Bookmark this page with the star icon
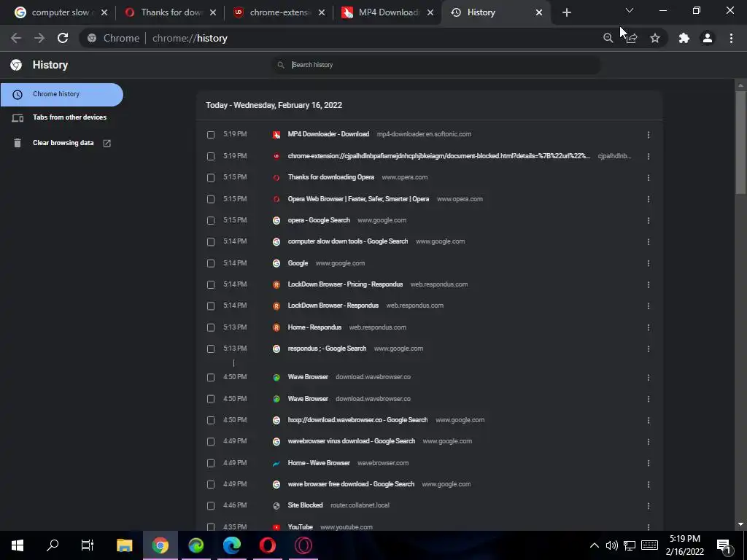The height and width of the screenshot is (560, 747). click(655, 38)
